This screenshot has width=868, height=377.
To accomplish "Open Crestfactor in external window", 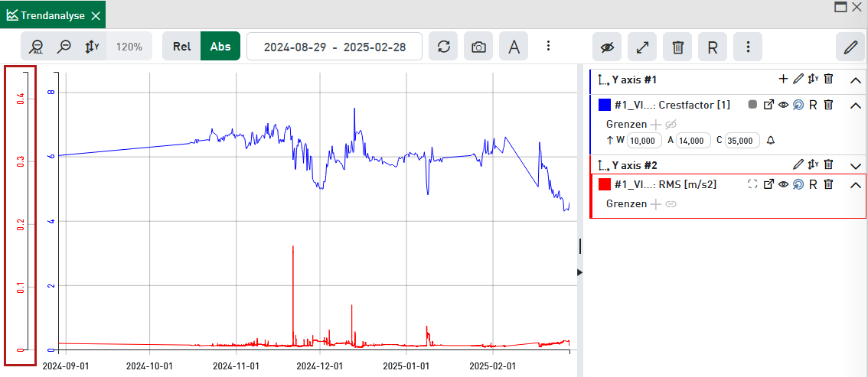I will pyautogui.click(x=768, y=105).
